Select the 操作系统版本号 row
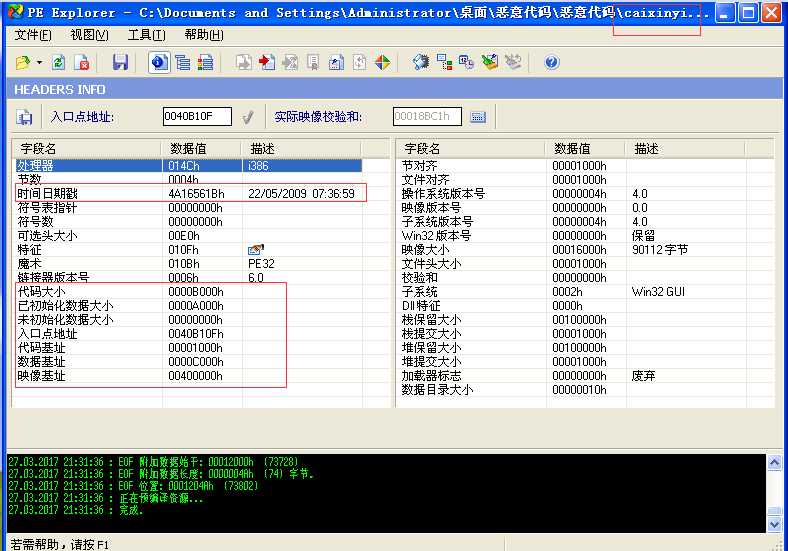The image size is (788, 551). tap(573, 194)
